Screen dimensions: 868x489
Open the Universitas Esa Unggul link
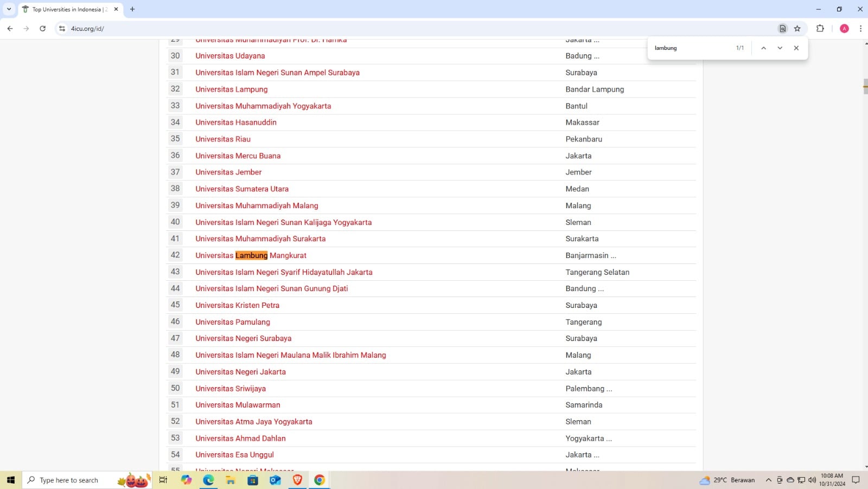tap(234, 455)
